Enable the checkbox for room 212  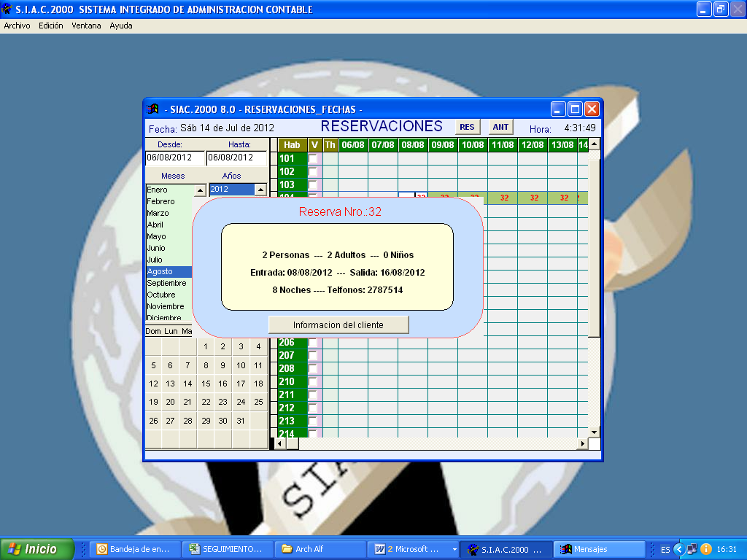[313, 408]
